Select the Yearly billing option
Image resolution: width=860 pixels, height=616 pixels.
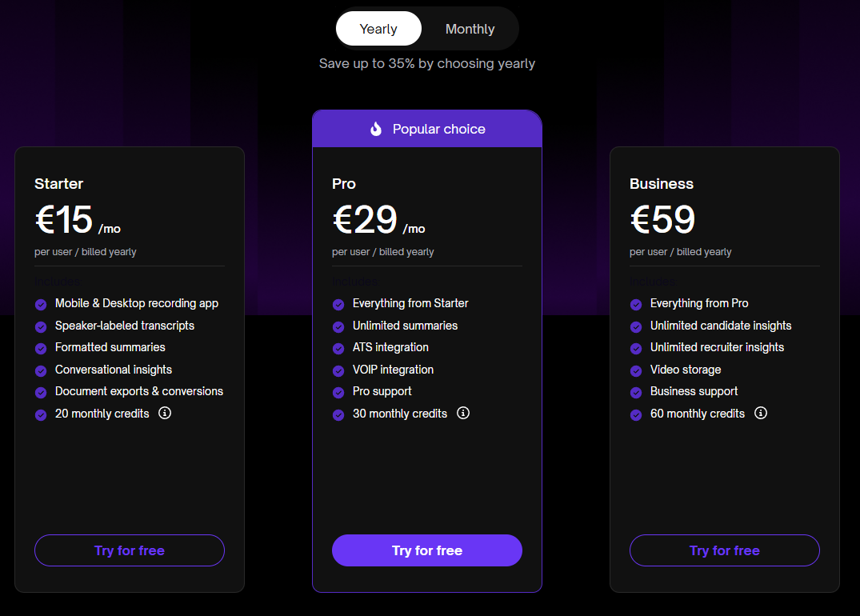378,29
